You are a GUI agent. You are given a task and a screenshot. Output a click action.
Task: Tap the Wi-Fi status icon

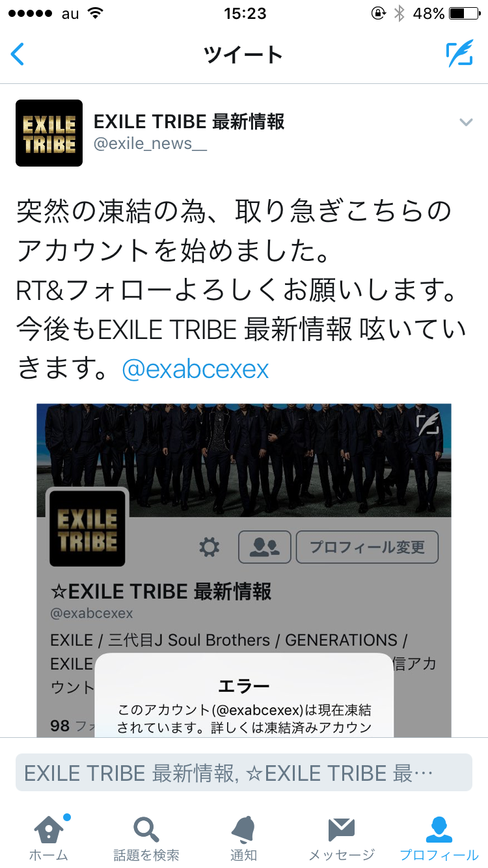pos(96,13)
